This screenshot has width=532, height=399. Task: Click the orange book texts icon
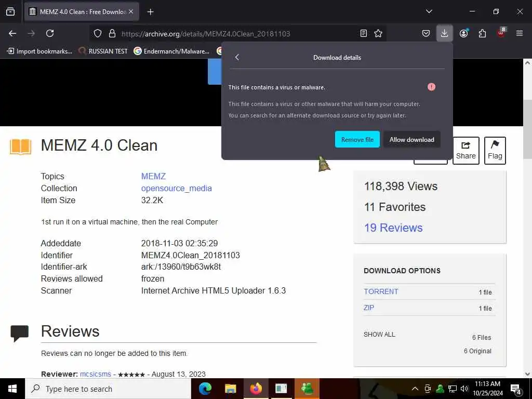tap(20, 146)
